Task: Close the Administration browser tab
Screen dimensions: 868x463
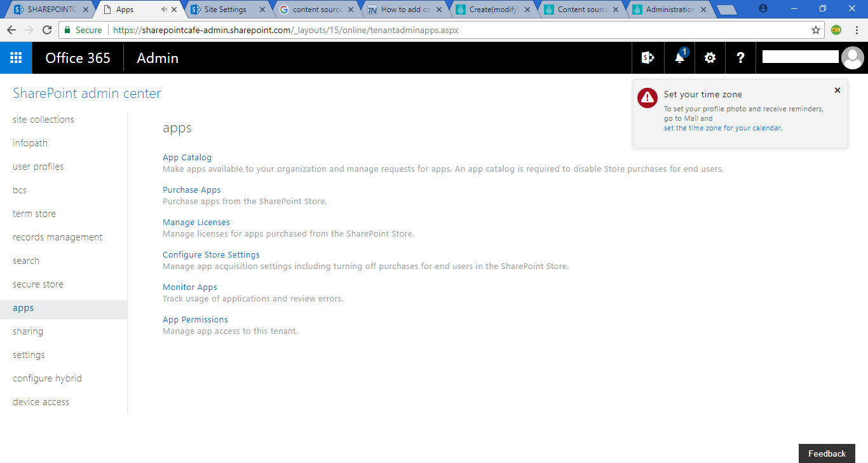Action: pyautogui.click(x=703, y=10)
